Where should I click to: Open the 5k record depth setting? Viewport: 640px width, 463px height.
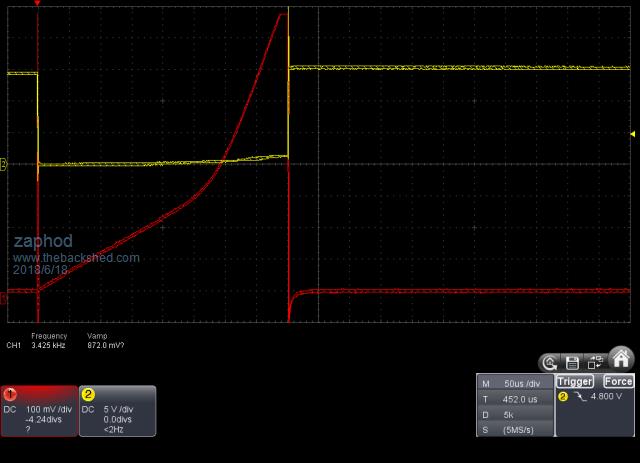click(510, 413)
